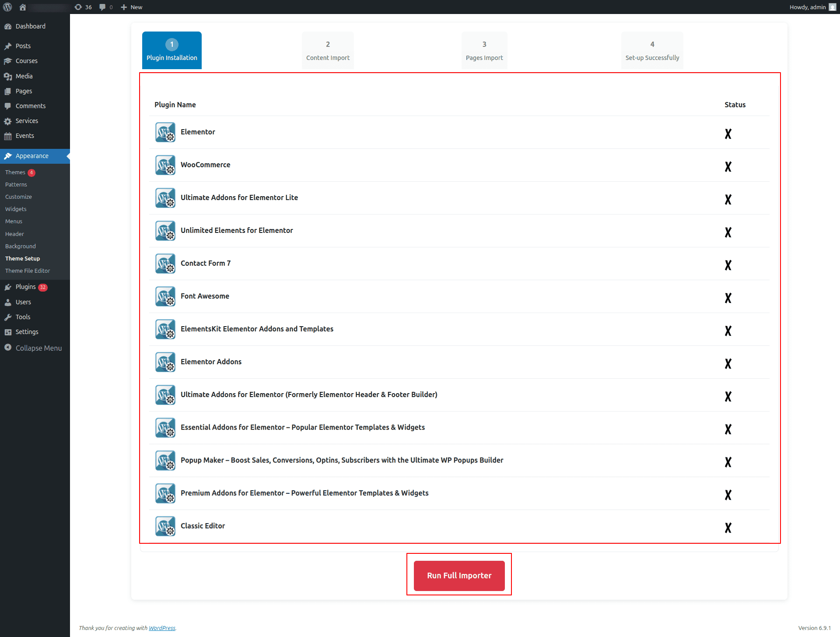The image size is (840, 637).
Task: Click the Classic Editor plugin icon
Action: [x=165, y=526]
